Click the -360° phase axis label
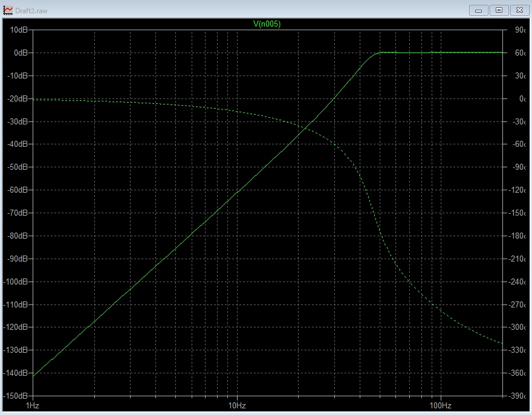This screenshot has height=415, width=532. tap(517, 373)
